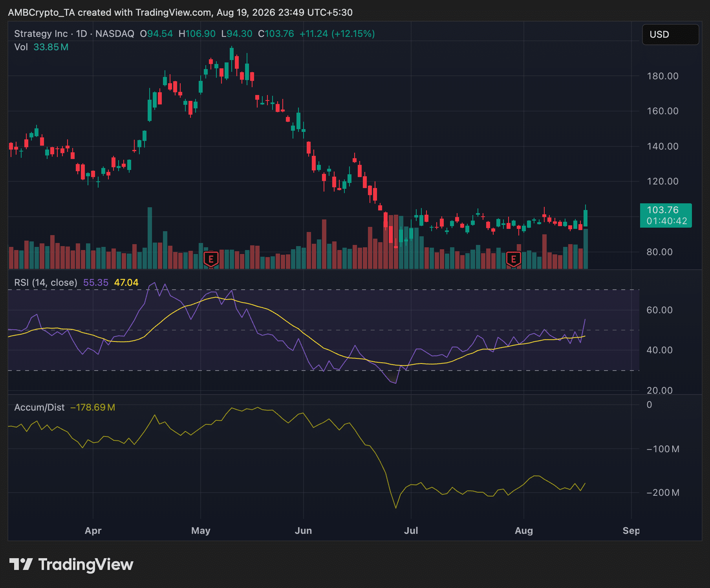Image resolution: width=710 pixels, height=588 pixels.
Task: Click the 40.00 RSI axis label
Action: click(660, 350)
